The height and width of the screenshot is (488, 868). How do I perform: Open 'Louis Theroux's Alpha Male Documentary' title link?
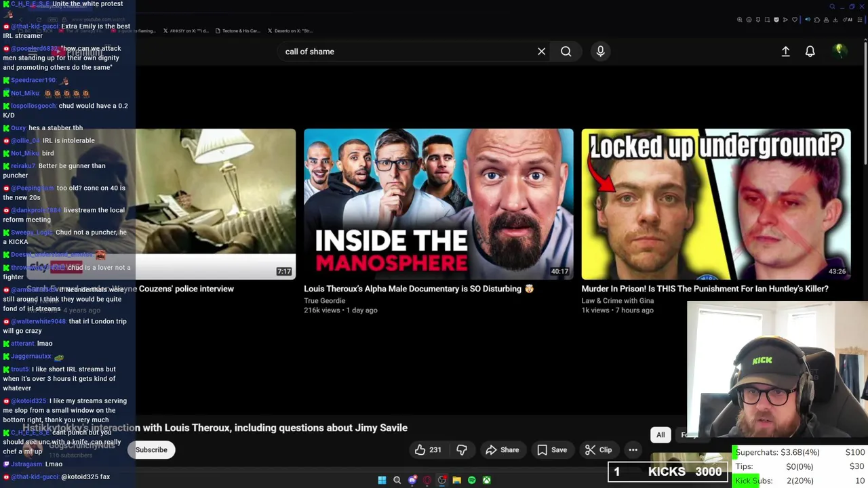tap(418, 289)
